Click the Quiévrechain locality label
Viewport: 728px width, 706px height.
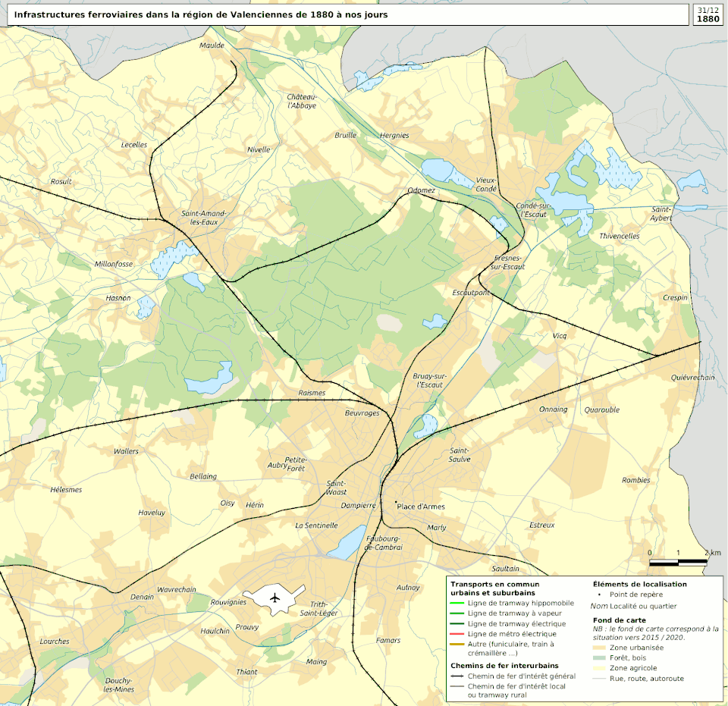(692, 377)
